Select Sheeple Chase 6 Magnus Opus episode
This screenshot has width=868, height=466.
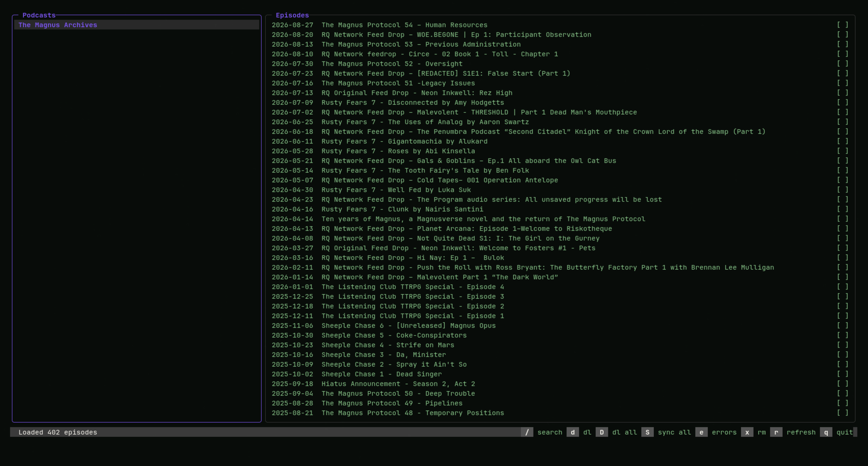(560, 326)
